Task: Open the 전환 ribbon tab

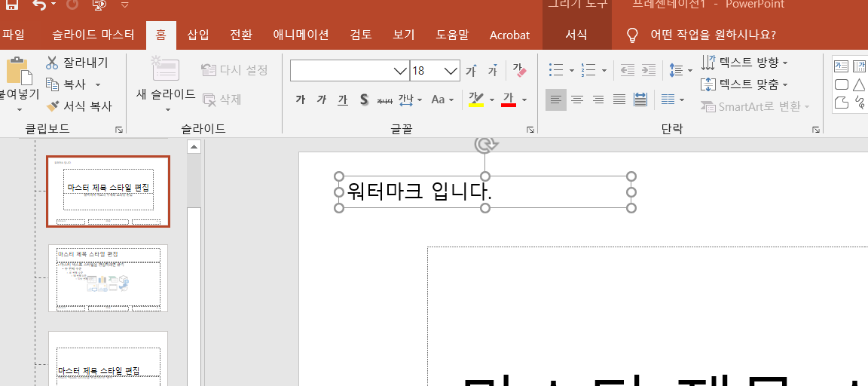Action: point(241,35)
